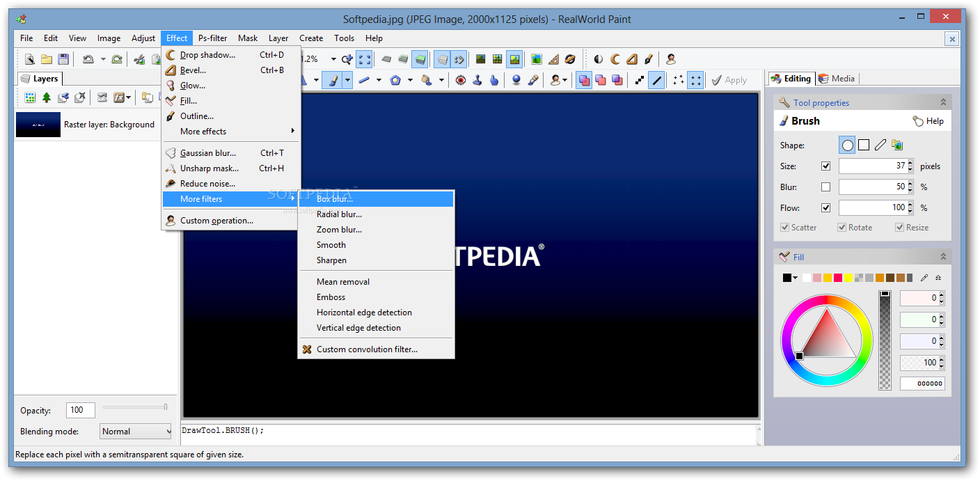This screenshot has width=980, height=481.
Task: Select the Line drawing tool
Action: pyautogui.click(x=364, y=80)
